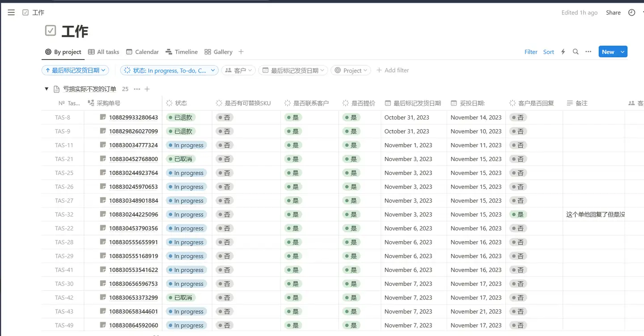
Task: Switch to the Timeline view
Action: point(182,52)
